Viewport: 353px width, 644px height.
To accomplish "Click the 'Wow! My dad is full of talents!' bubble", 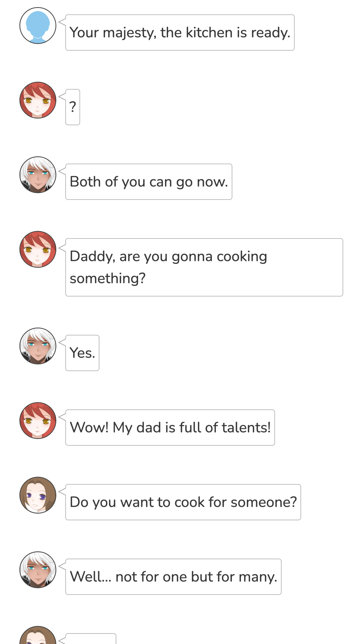I will [x=170, y=427].
